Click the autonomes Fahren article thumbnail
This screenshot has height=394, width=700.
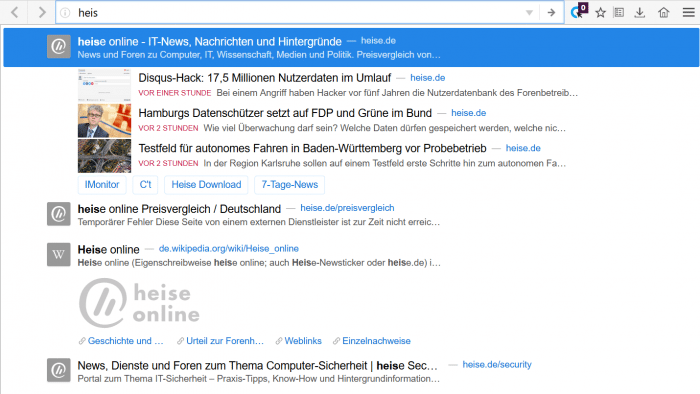(x=104, y=156)
